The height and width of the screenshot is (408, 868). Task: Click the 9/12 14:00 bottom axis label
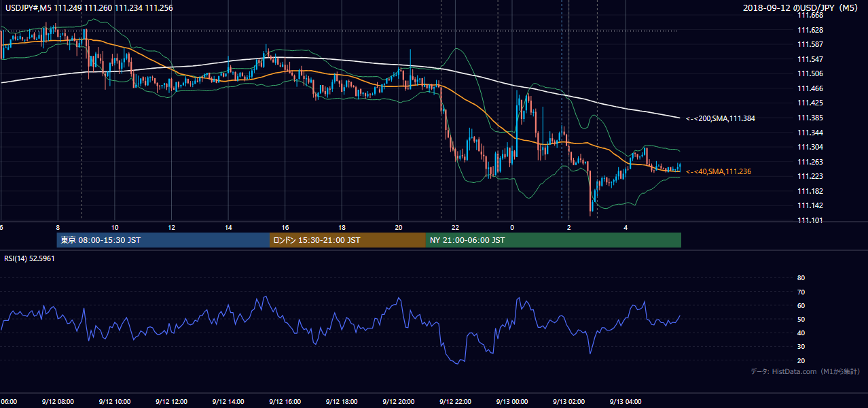(x=227, y=401)
